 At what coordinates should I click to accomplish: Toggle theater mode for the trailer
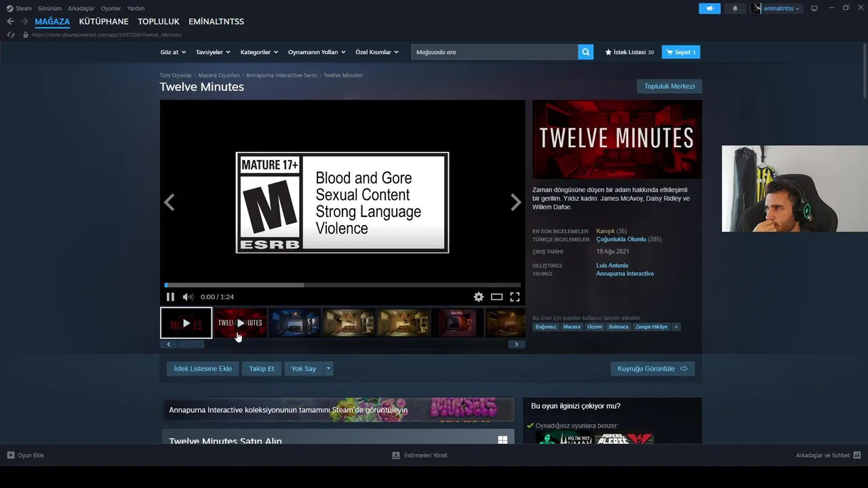coord(497,297)
